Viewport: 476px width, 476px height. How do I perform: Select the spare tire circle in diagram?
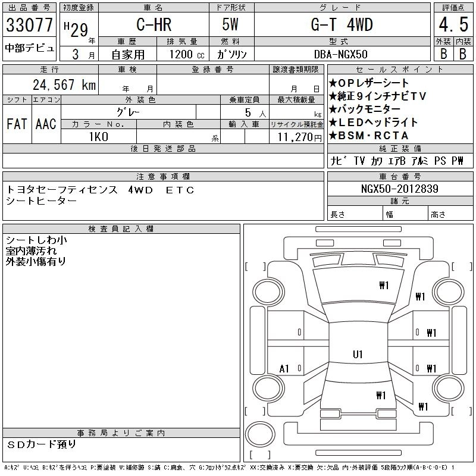pos(260,434)
